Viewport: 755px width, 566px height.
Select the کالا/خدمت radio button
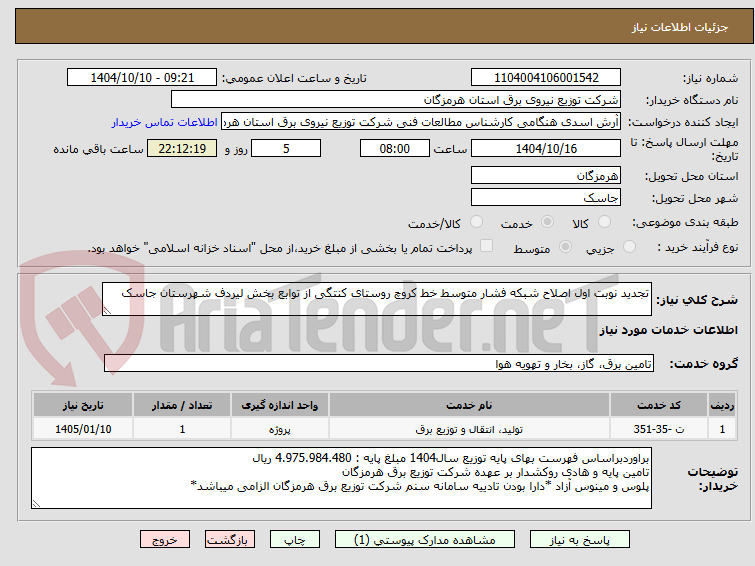coord(476,222)
